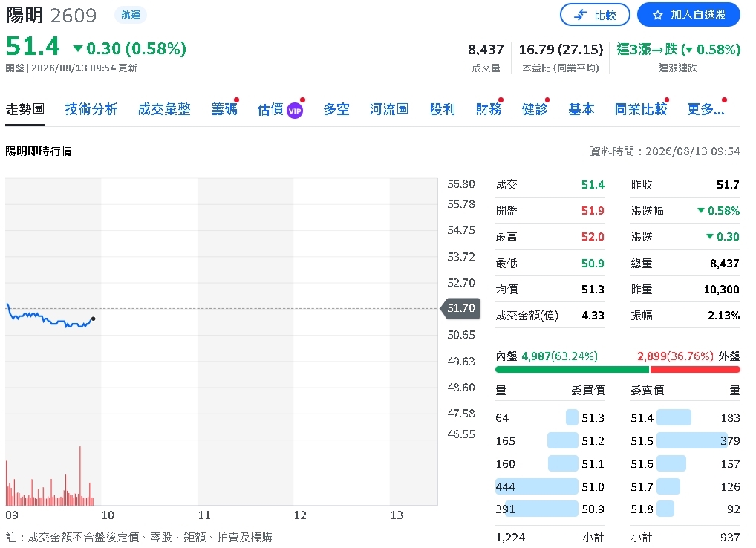Click ask price 51.7 row
Viewport: 756px width, 548px height.
(x=685, y=487)
